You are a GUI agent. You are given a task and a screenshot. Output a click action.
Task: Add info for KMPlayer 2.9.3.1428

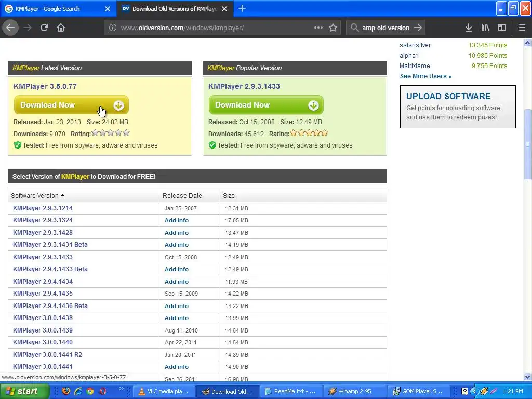(177, 233)
